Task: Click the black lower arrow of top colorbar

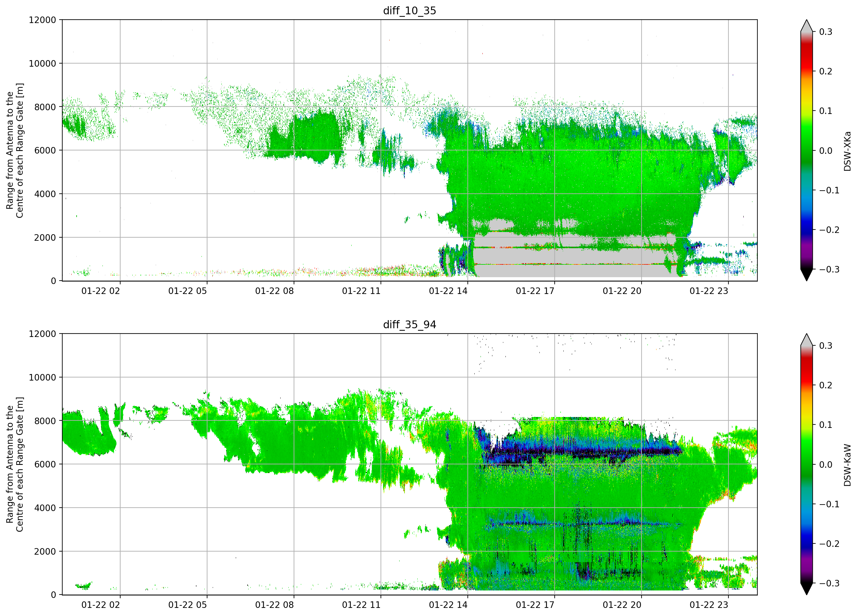Action: (x=807, y=275)
